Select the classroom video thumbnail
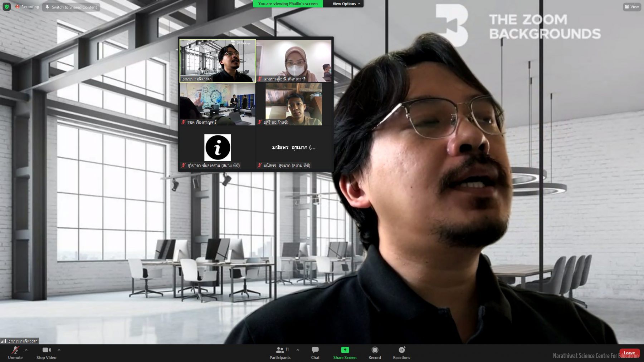Image resolution: width=644 pixels, height=362 pixels. (218, 104)
